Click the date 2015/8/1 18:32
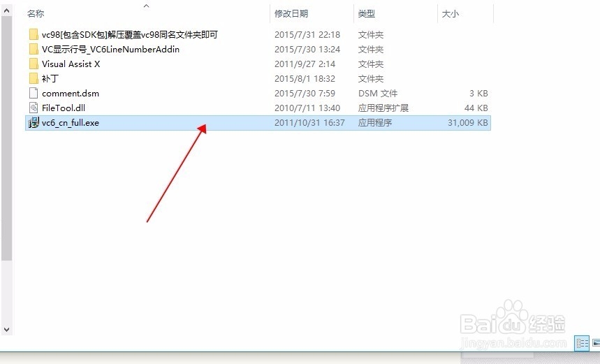 [x=305, y=78]
